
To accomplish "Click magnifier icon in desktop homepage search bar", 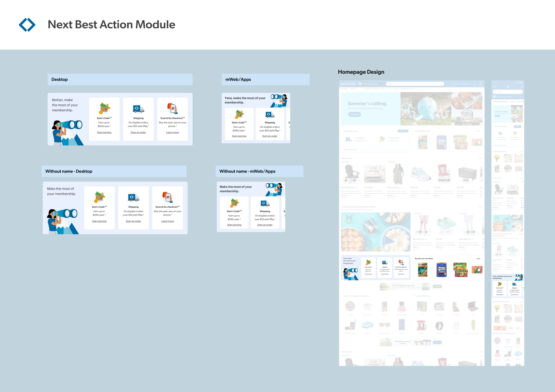I will [x=441, y=84].
